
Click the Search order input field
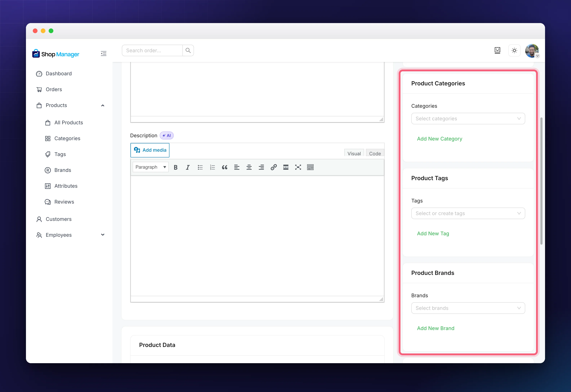152,50
